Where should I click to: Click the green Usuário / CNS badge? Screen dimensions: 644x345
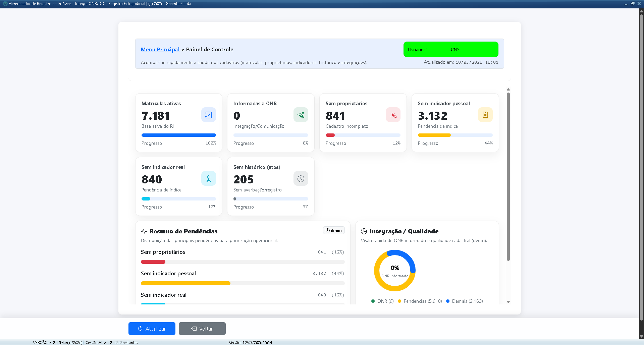[x=450, y=50]
